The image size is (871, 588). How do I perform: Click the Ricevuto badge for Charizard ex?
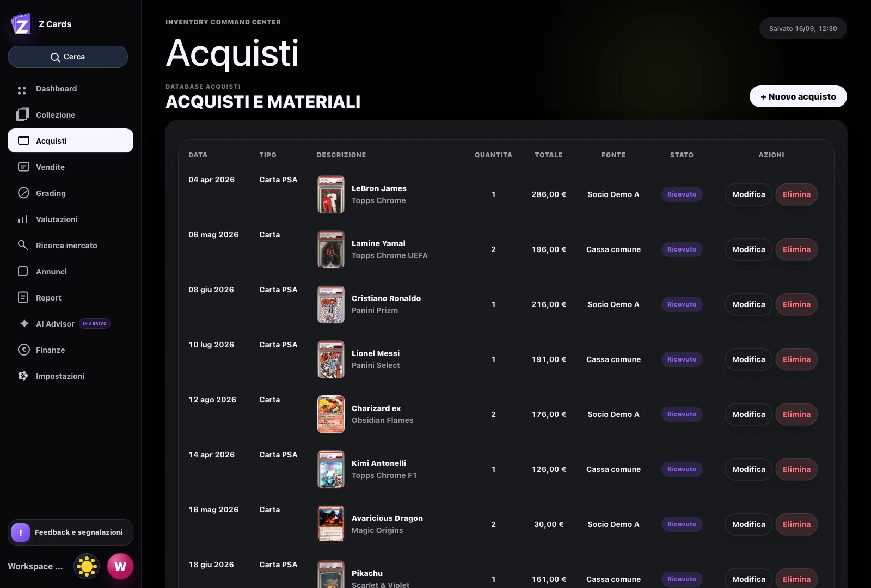[682, 414]
